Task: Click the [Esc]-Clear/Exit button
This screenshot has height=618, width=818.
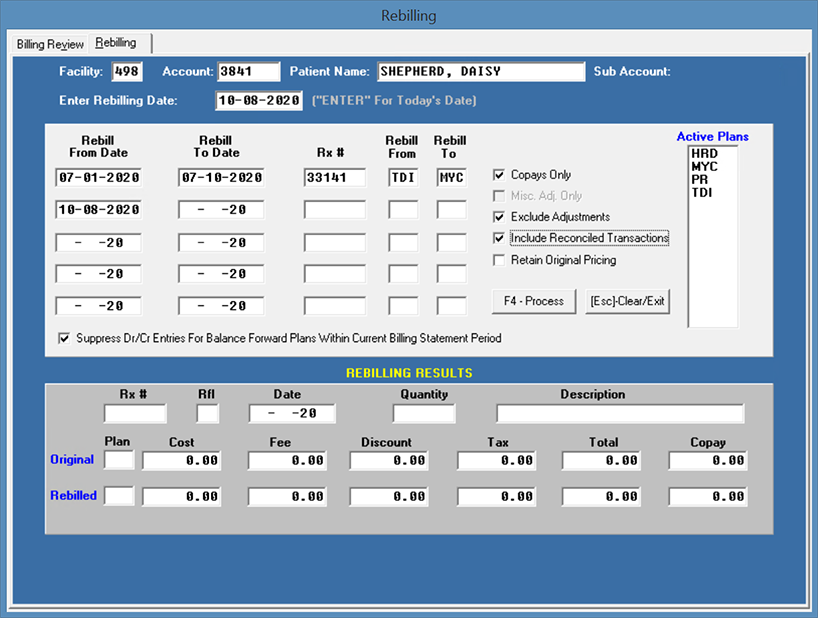Action: (627, 301)
